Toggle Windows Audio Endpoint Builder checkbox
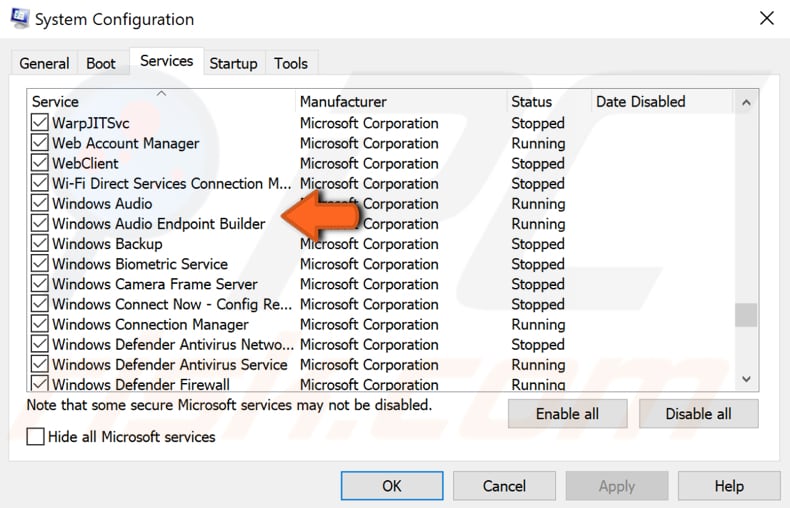790x508 pixels. point(39,223)
